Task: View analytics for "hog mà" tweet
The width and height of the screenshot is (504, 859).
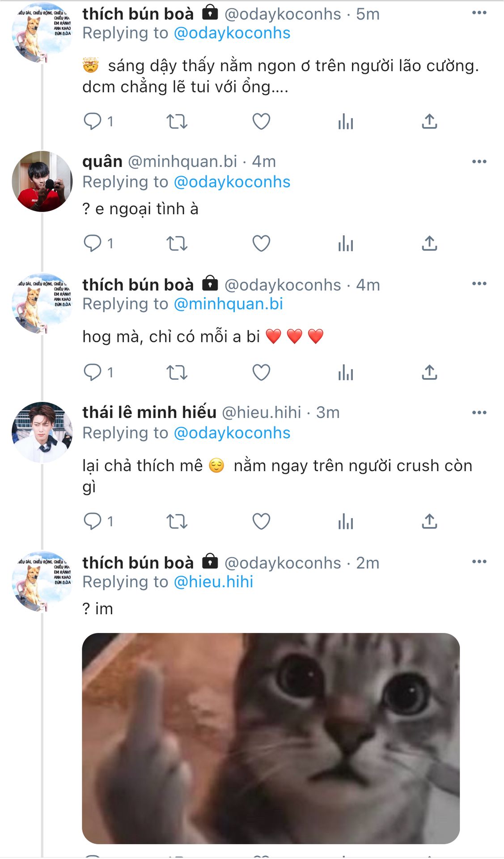Action: (x=346, y=372)
